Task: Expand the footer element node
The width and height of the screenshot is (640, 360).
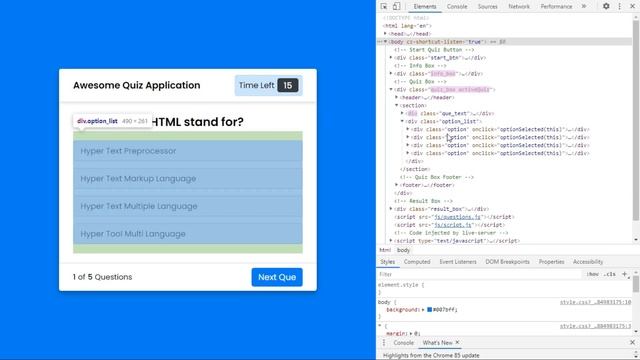Action: point(397,185)
